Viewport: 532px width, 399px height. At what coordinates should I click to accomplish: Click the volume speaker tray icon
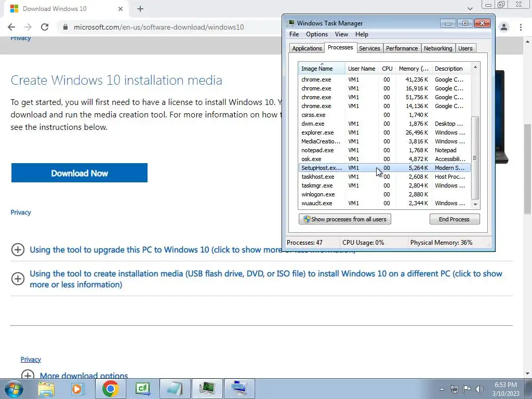[479, 389]
